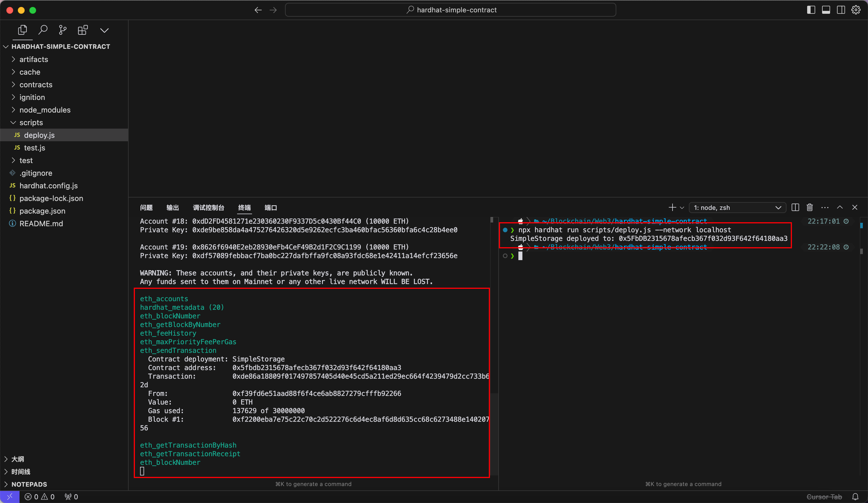Expand the test folder
This screenshot has width=868, height=503.
[64, 160]
